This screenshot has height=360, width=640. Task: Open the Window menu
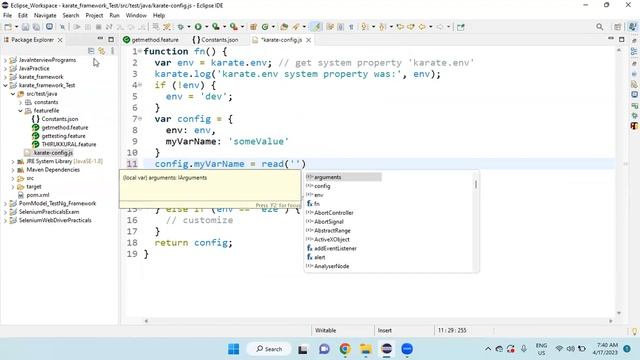click(136, 15)
